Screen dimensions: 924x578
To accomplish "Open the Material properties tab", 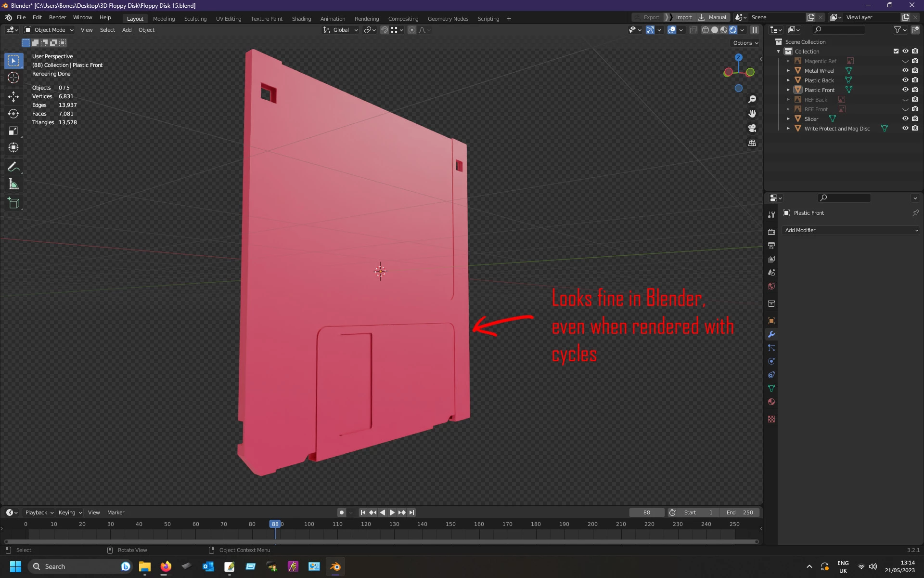I will 771,402.
